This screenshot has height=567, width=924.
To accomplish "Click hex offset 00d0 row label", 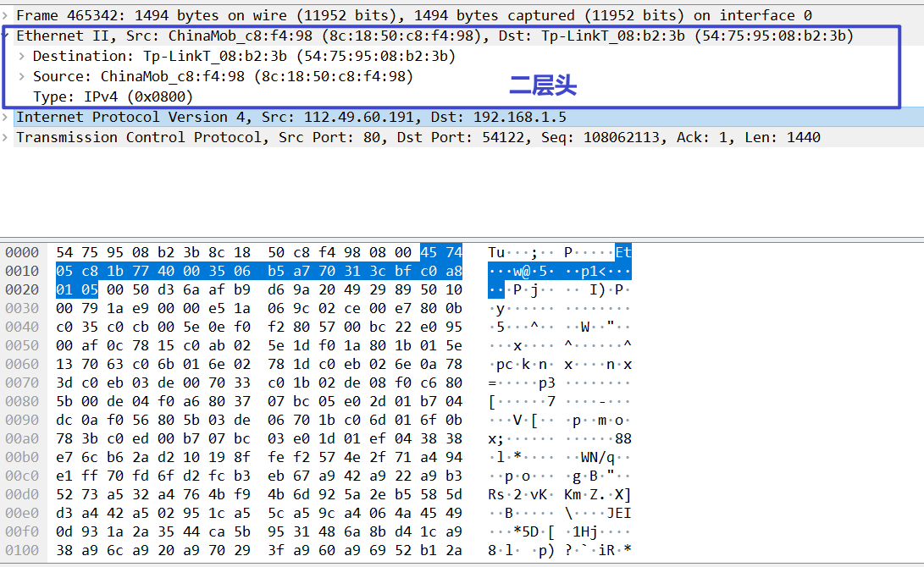I will click(22, 494).
